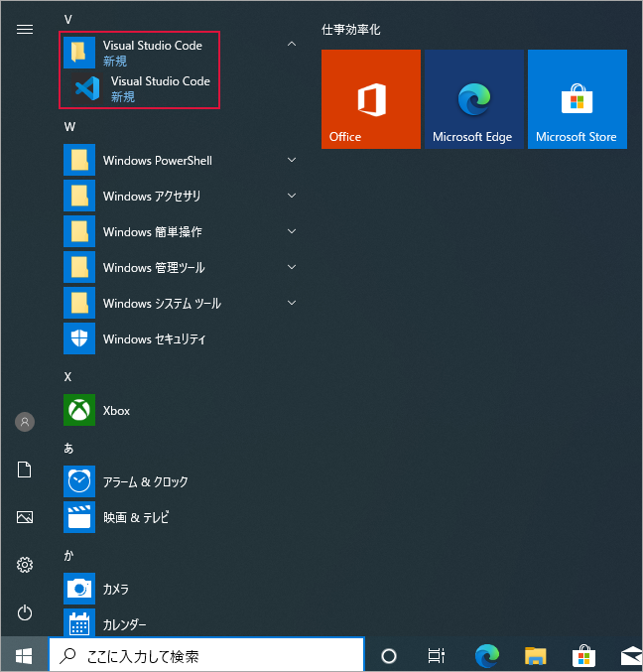
Task: Click the Windows PowerShell folder icon
Action: click(79, 160)
